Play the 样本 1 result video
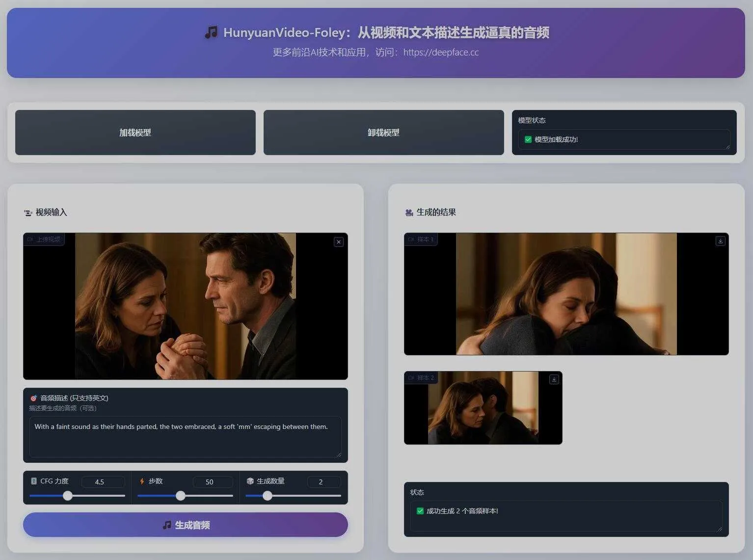Viewport: 753px width, 560px height. tap(566, 294)
